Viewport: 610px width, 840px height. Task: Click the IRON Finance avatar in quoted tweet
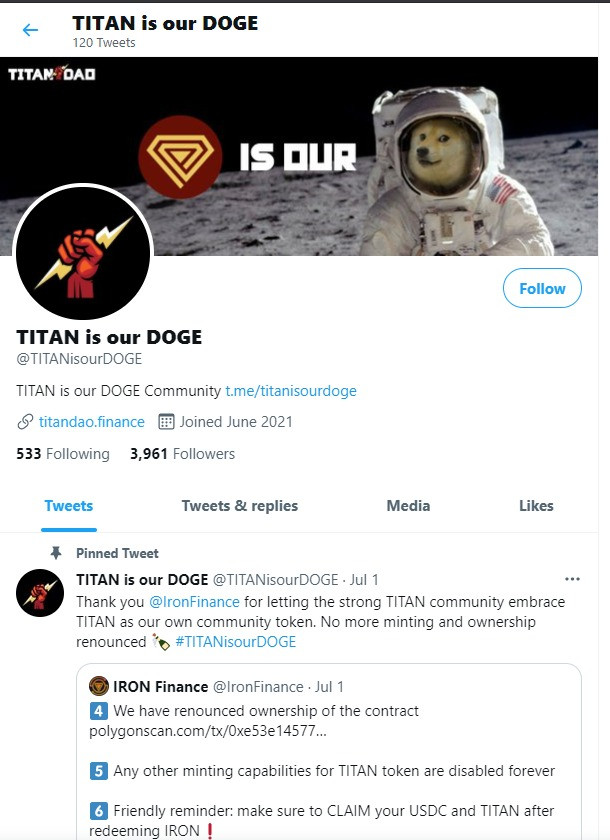click(99, 686)
